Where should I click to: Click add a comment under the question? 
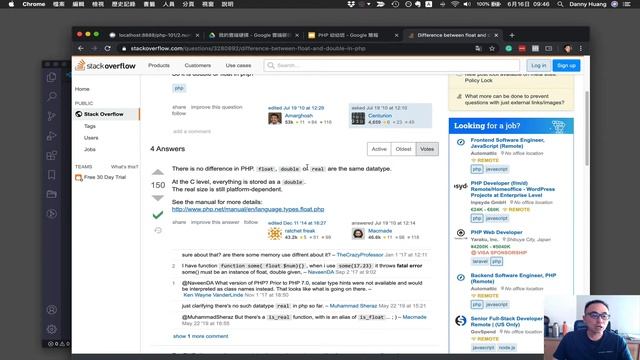click(192, 131)
